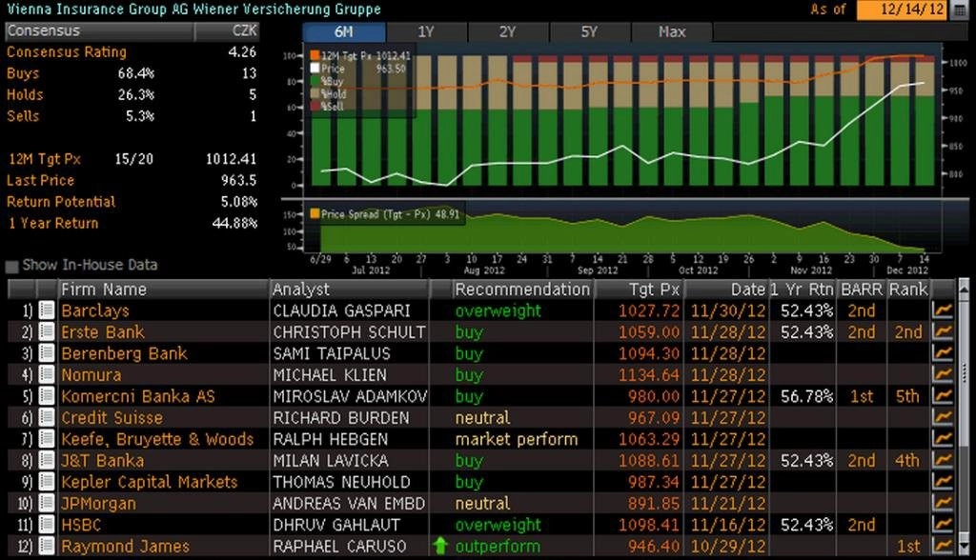Open the report icon for HSBC row

coord(47,524)
